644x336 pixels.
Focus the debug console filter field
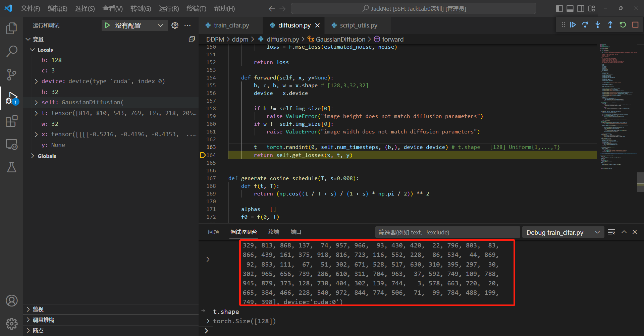[x=447, y=232]
